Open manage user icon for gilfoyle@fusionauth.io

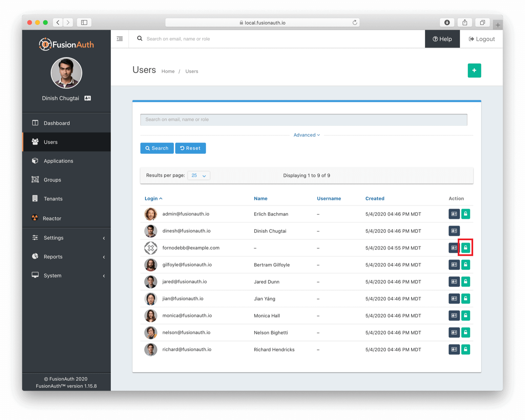click(x=454, y=265)
